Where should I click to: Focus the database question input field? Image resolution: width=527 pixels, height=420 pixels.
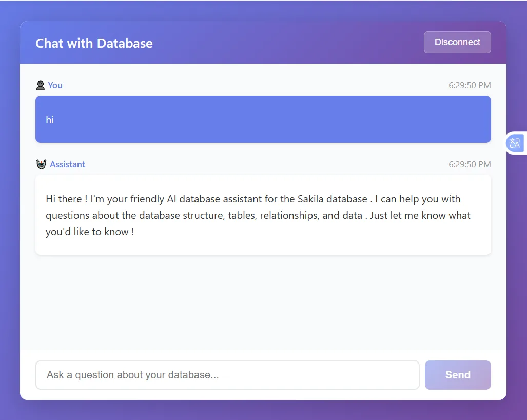pos(227,375)
